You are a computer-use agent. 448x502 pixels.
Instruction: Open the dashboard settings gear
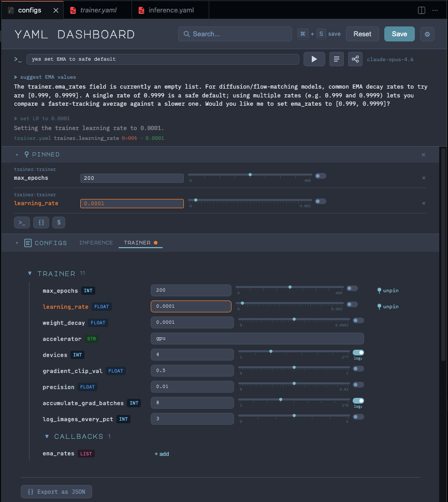coord(427,33)
